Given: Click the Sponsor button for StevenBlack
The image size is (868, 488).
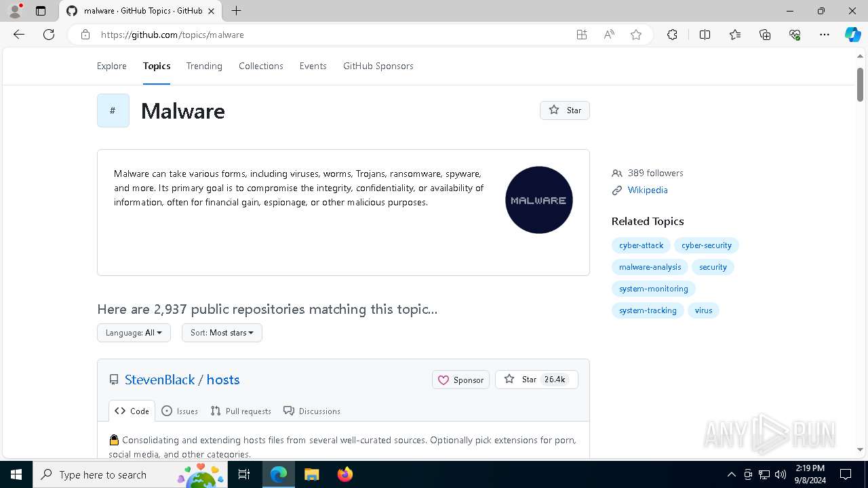Looking at the screenshot, I should pyautogui.click(x=460, y=380).
